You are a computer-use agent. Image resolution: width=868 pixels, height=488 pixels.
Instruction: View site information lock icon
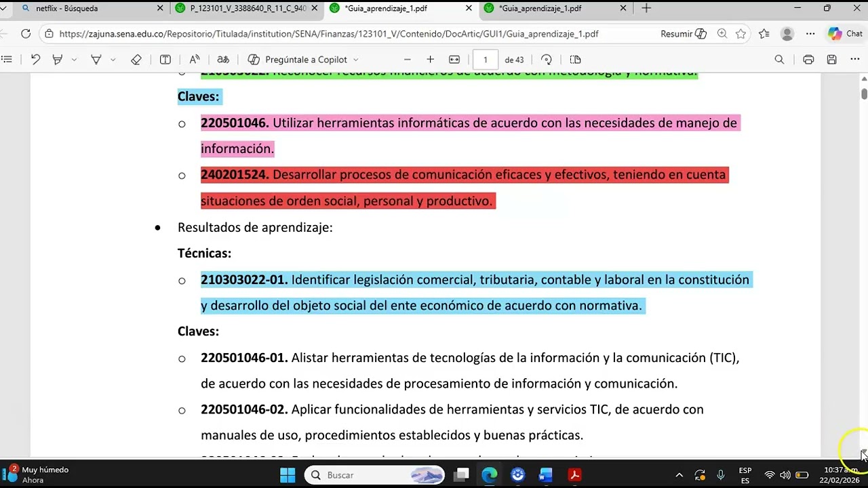[48, 34]
